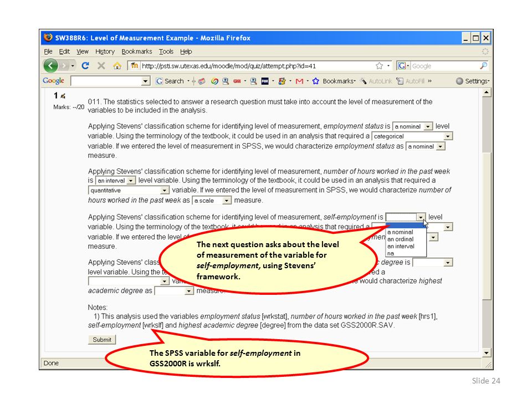The width and height of the screenshot is (532, 399).
Task: Go to the Home page icon
Action: 117,65
